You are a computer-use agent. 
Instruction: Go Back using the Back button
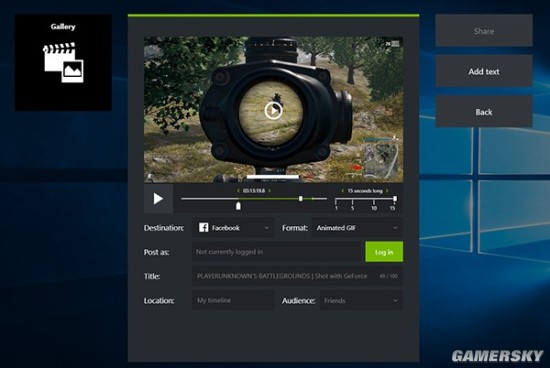point(484,112)
